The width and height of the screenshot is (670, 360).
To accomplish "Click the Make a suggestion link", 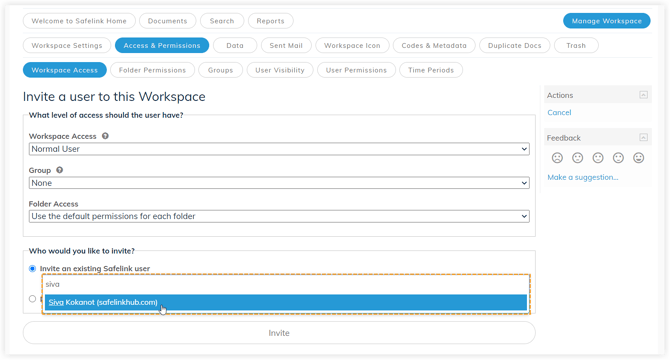I will [583, 177].
